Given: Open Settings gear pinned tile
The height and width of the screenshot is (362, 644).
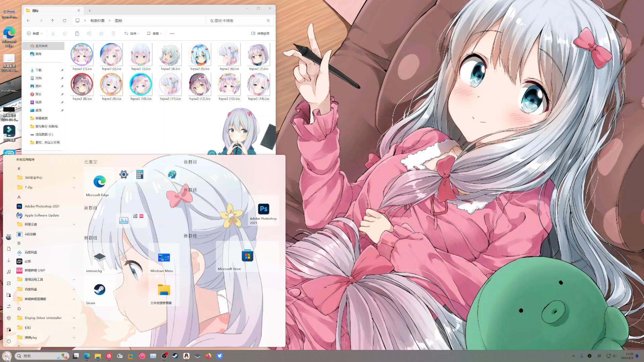Looking at the screenshot, I should (123, 175).
